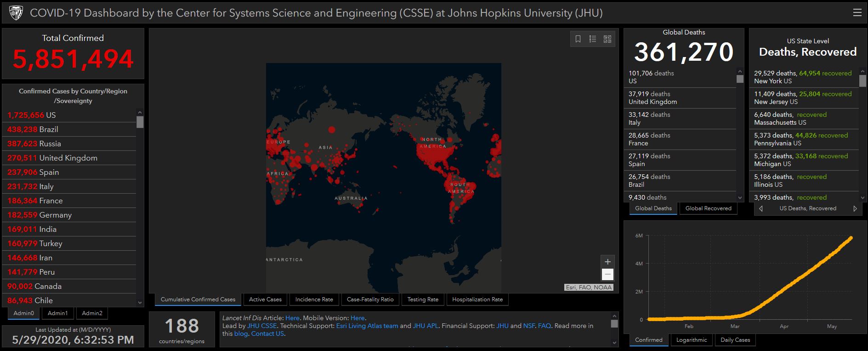The height and width of the screenshot is (351, 868).
Task: Click '37,919 deaths United Kingdom' entry
Action: pos(680,98)
